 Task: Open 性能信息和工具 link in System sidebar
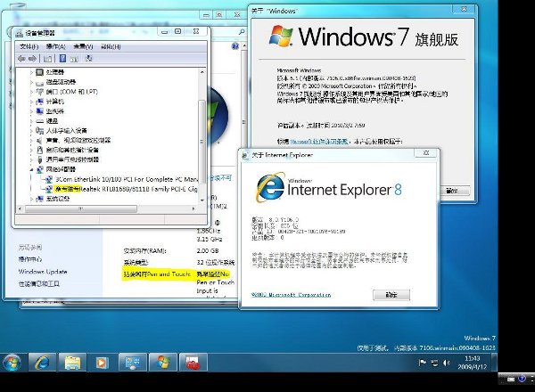pyautogui.click(x=38, y=283)
